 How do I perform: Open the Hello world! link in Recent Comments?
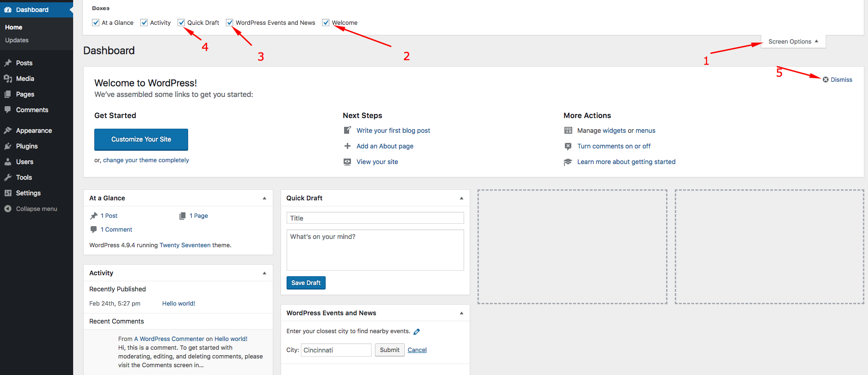(x=231, y=339)
